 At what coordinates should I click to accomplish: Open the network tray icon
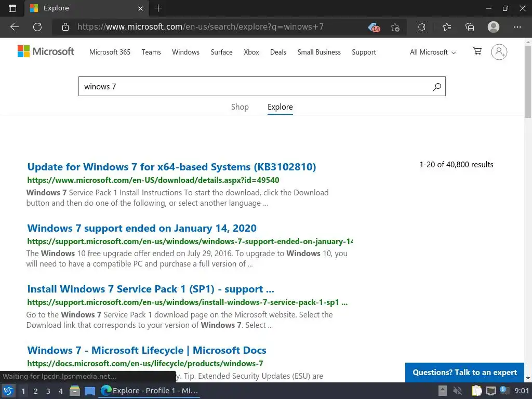click(490, 391)
